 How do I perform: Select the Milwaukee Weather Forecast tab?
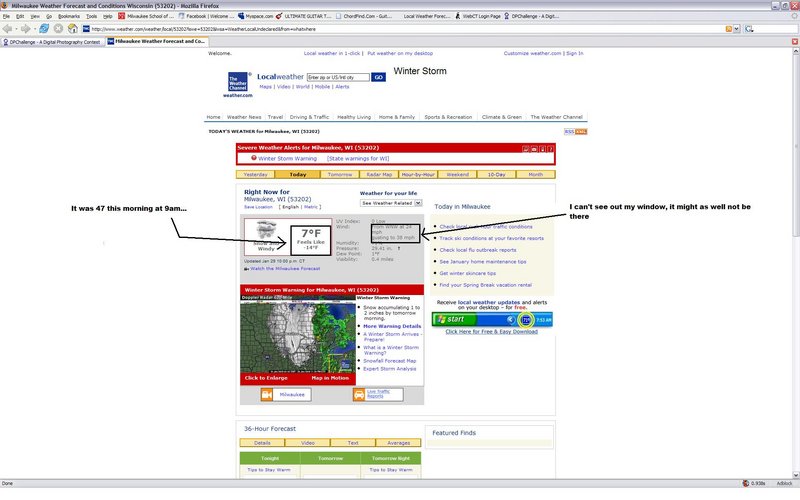tap(157, 41)
